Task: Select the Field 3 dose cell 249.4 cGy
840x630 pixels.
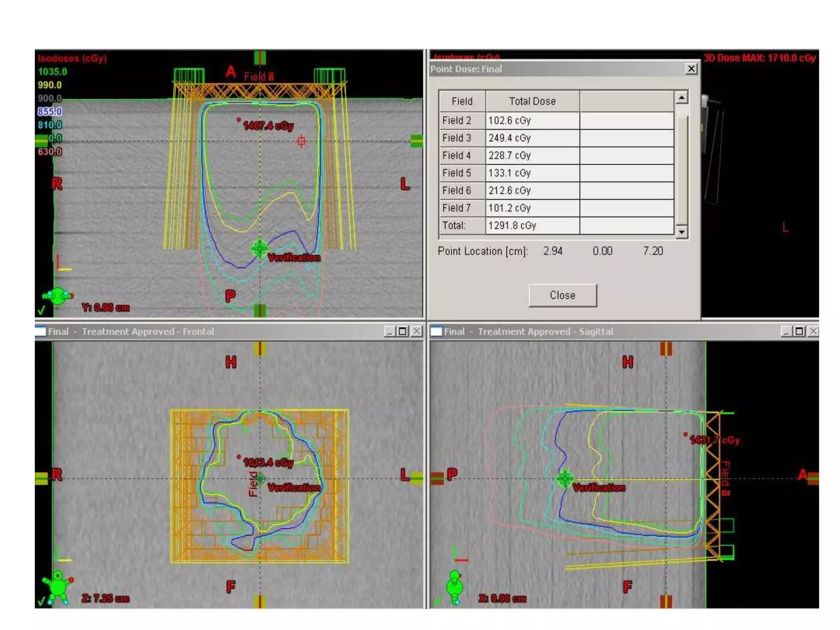Action: click(532, 138)
